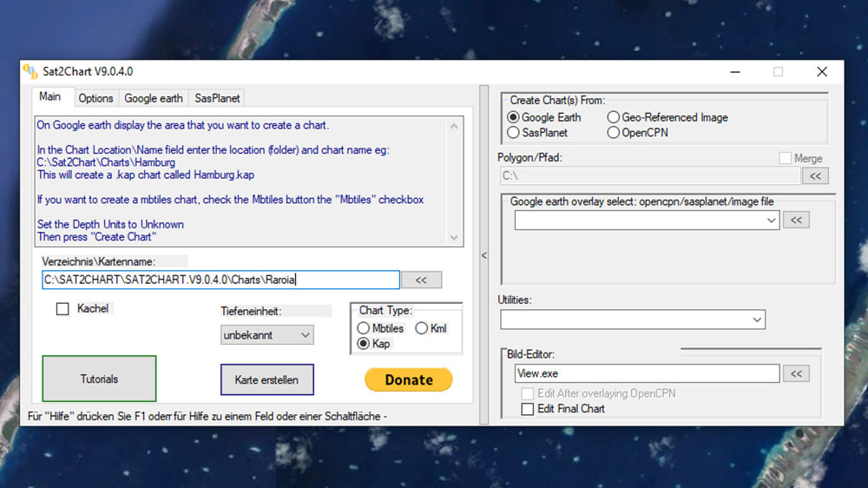The width and height of the screenshot is (868, 488).
Task: Click browse button beside Google earth overlay dropdown
Action: point(796,221)
